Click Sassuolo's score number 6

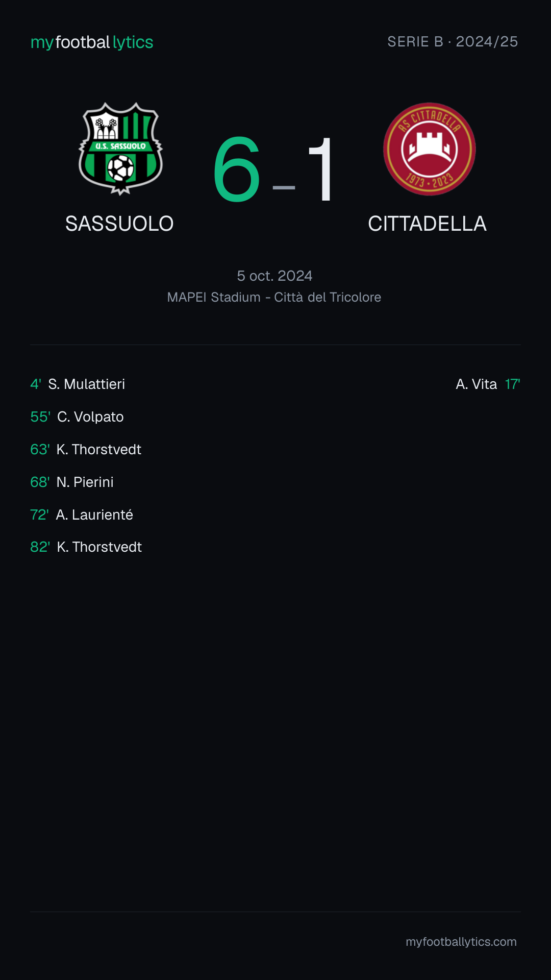click(237, 169)
